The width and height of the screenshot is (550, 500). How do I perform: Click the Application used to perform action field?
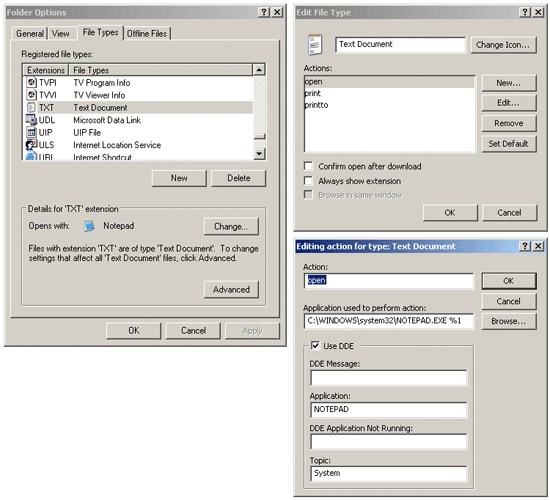pos(389,321)
